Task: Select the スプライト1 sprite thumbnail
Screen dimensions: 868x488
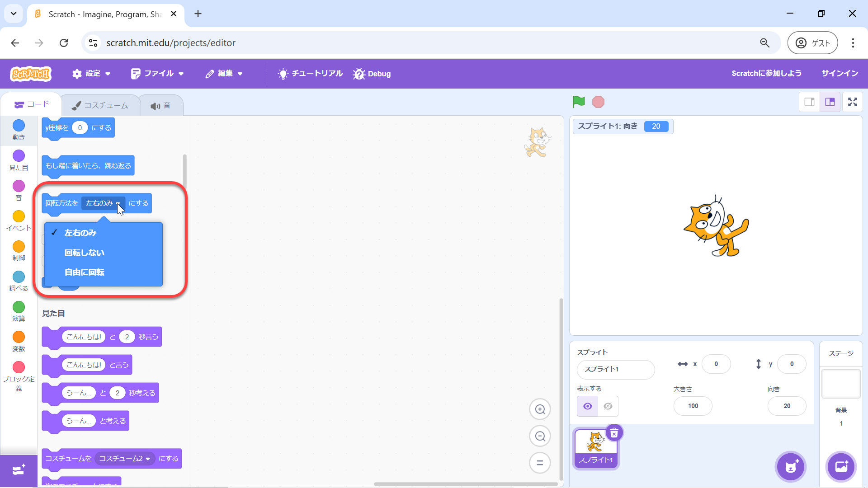Action: (x=595, y=449)
